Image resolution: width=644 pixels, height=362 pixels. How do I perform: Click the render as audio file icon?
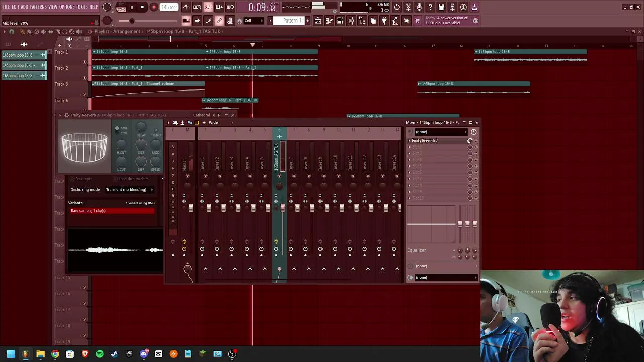[x=452, y=7]
